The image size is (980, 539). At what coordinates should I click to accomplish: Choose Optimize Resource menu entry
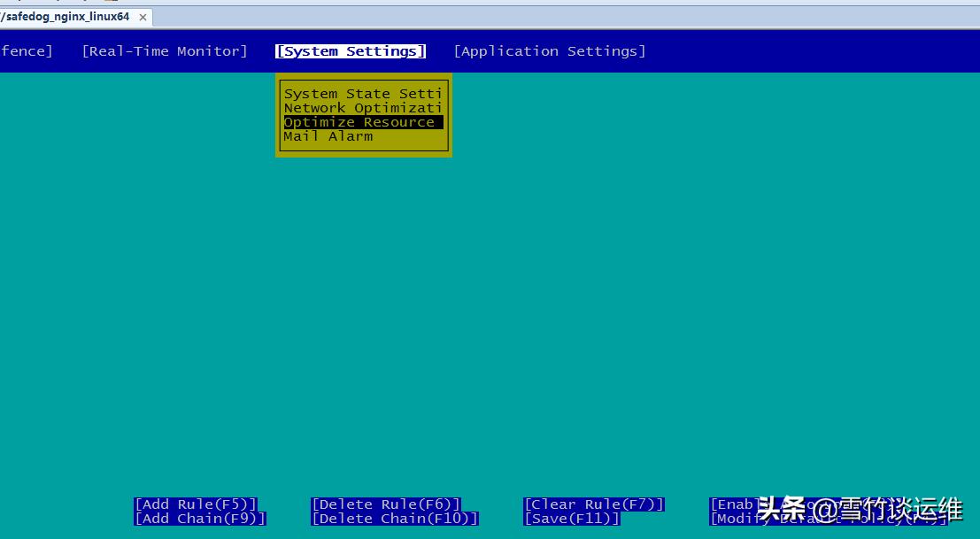[x=363, y=122]
